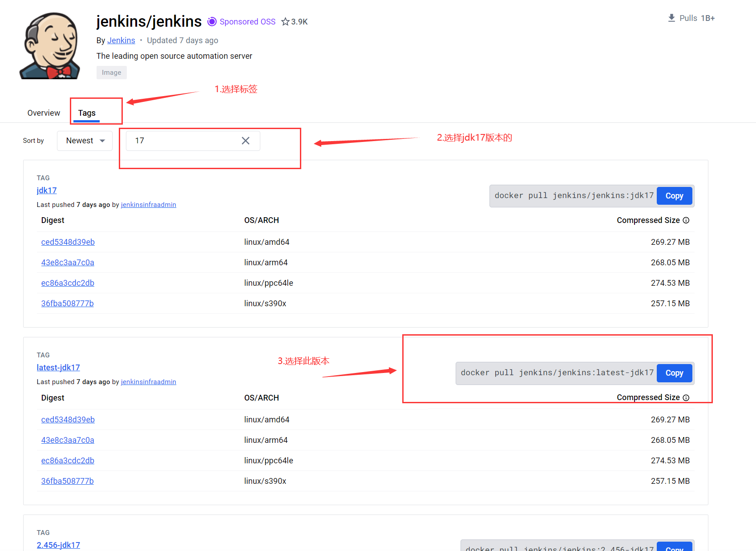Click the Sponsored OSS badge icon
This screenshot has height=551, width=756.
tap(212, 21)
